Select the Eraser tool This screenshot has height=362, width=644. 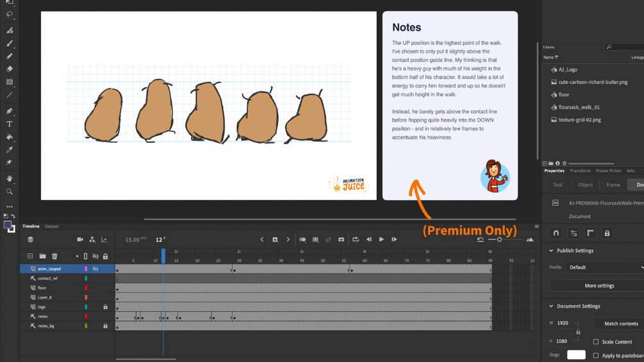click(x=10, y=69)
